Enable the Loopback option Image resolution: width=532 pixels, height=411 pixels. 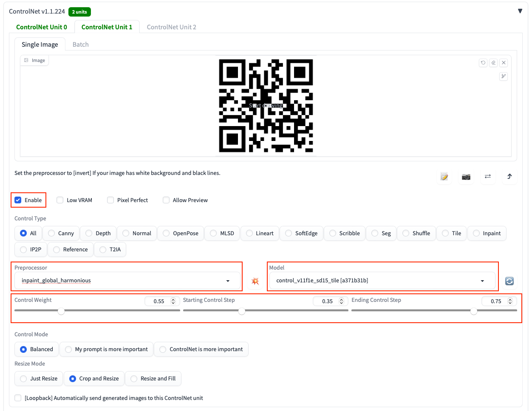point(18,398)
